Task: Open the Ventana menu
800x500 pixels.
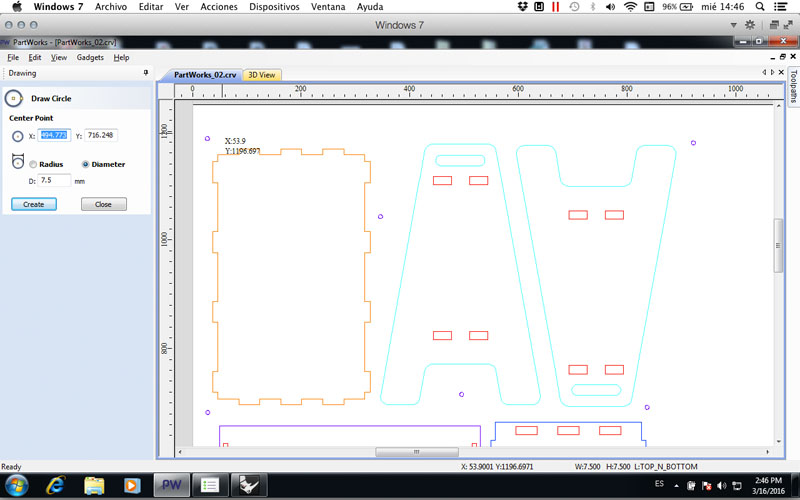Action: click(x=328, y=7)
